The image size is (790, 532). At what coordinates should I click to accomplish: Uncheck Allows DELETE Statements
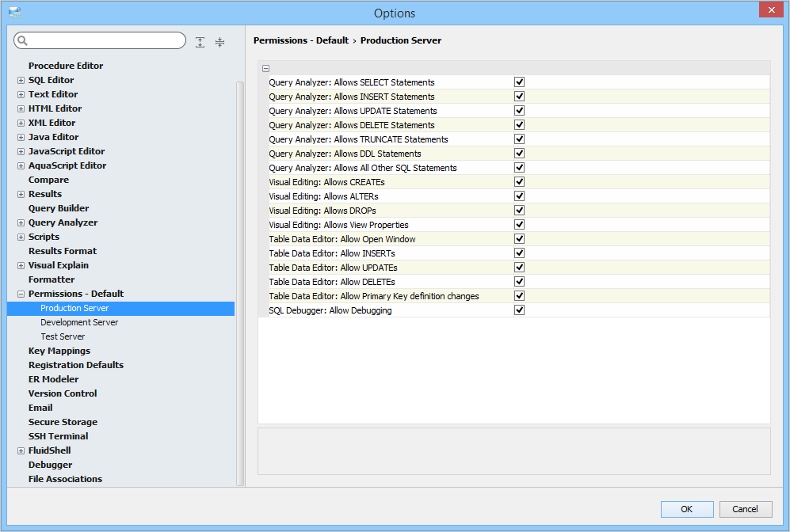coord(520,125)
